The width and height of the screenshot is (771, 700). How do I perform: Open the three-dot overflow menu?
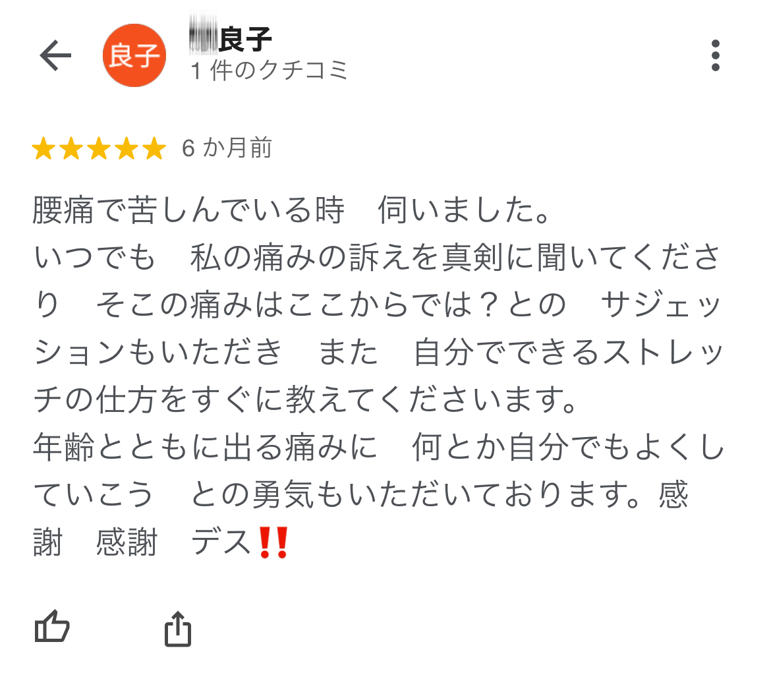click(716, 55)
